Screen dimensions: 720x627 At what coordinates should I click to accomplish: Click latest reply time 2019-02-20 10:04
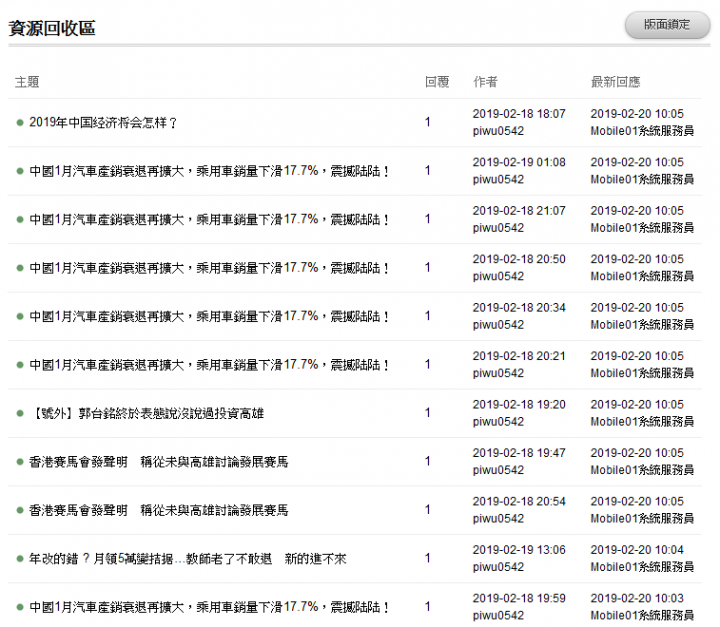(x=637, y=550)
